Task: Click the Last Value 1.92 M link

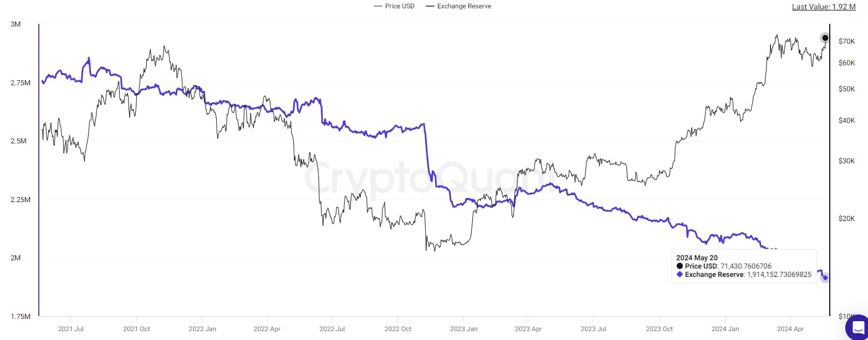Action: (x=824, y=7)
